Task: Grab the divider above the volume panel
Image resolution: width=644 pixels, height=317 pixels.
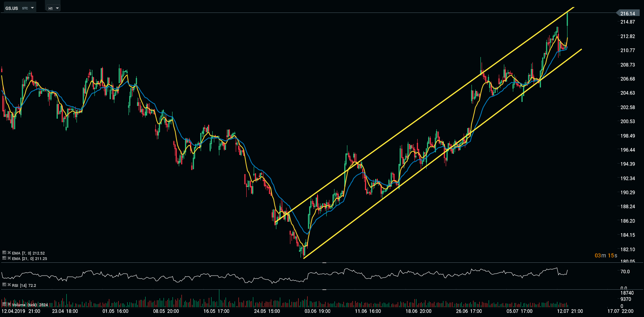Action: [324, 290]
